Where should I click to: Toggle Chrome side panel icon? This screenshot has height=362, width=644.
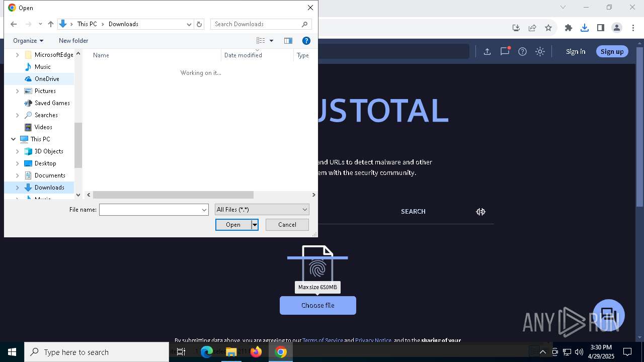pos(601,28)
